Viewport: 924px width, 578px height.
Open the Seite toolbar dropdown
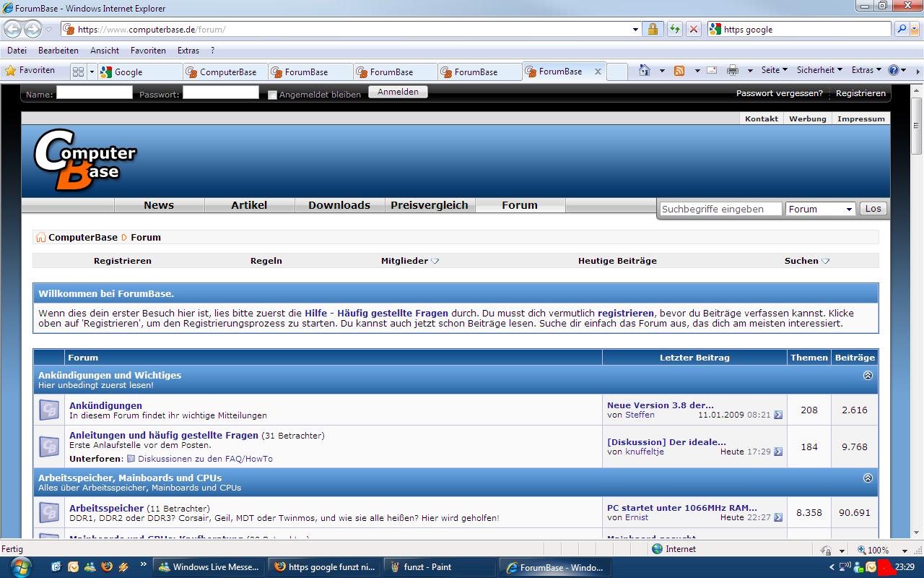click(x=774, y=70)
